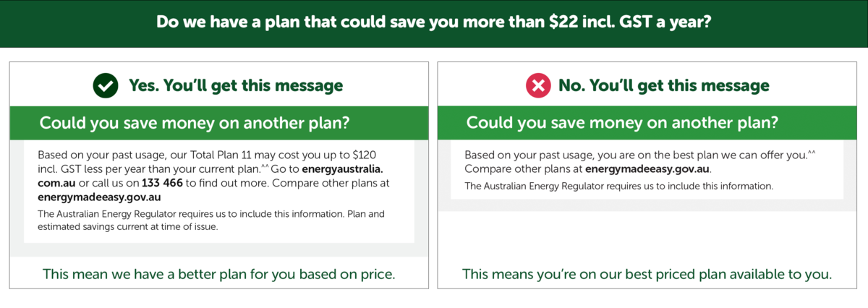Click the top dark green banner question
The width and height of the screenshot is (868, 308).
(x=434, y=22)
